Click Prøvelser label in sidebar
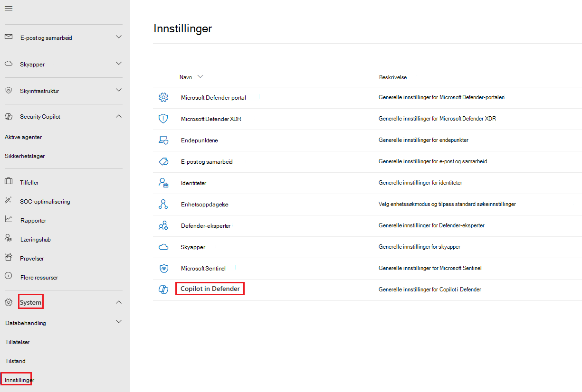 [x=32, y=259]
